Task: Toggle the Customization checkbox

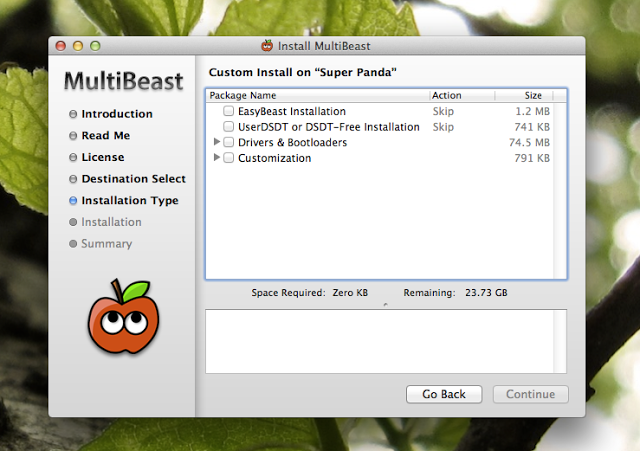Action: click(x=229, y=158)
